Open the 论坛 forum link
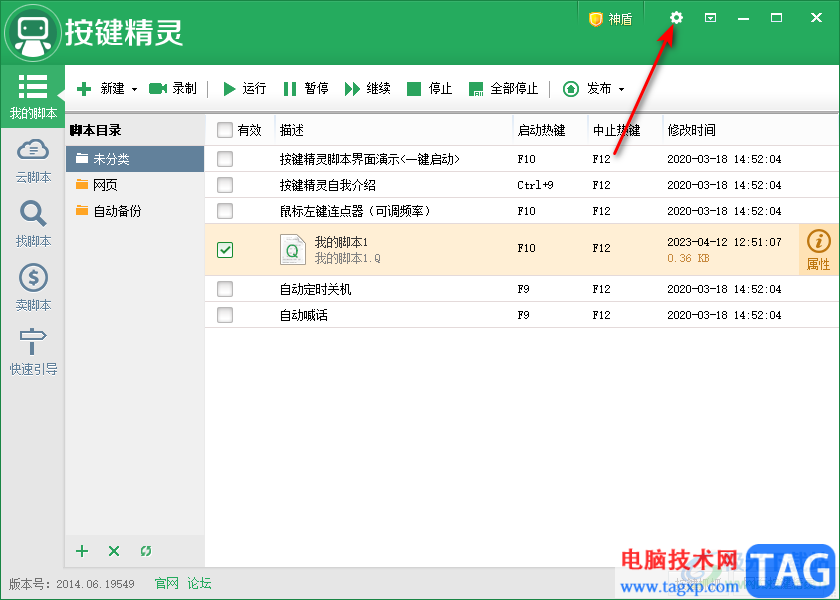 click(x=199, y=583)
